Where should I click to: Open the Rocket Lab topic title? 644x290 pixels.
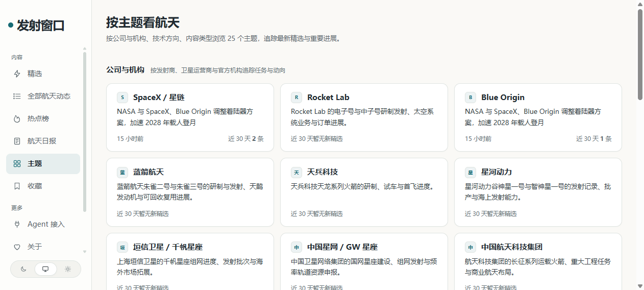point(328,98)
